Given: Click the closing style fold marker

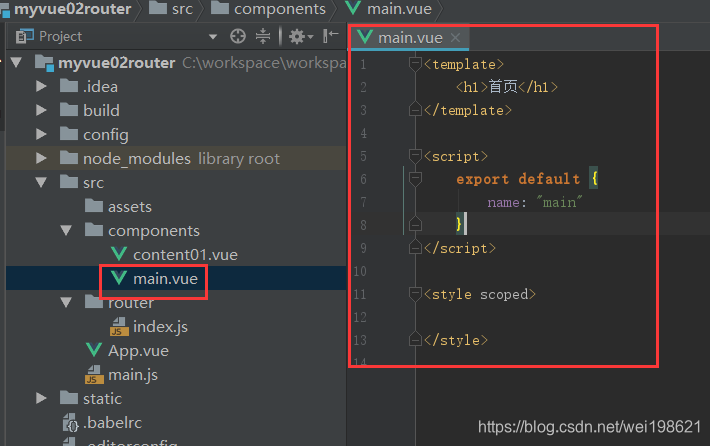Looking at the screenshot, I should [415, 340].
